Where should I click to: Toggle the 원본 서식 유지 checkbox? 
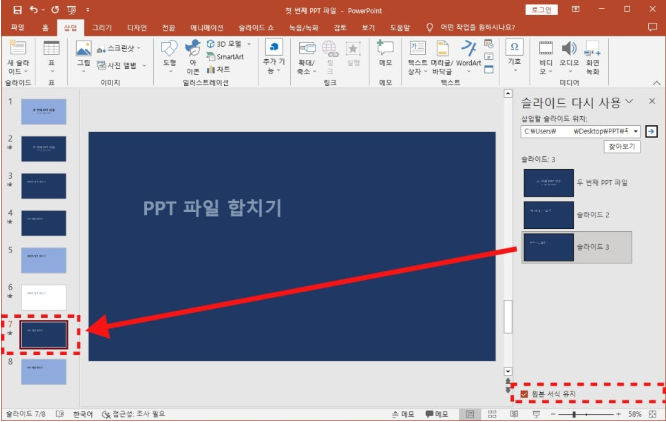(525, 394)
